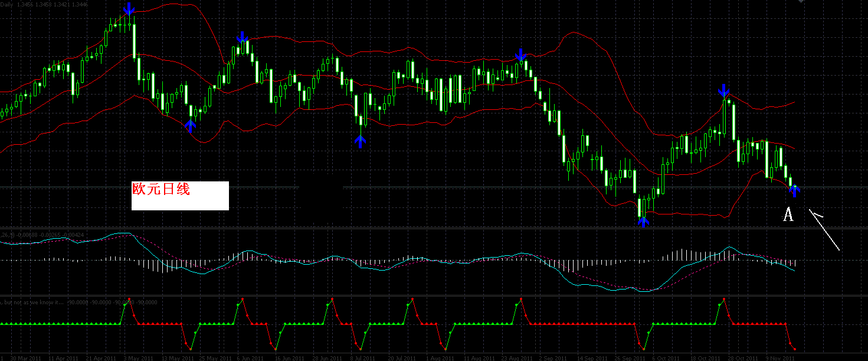Click the blue down arrow at the 6 Jun 2011 high
Screen dimensions: 868x361
tap(242, 38)
